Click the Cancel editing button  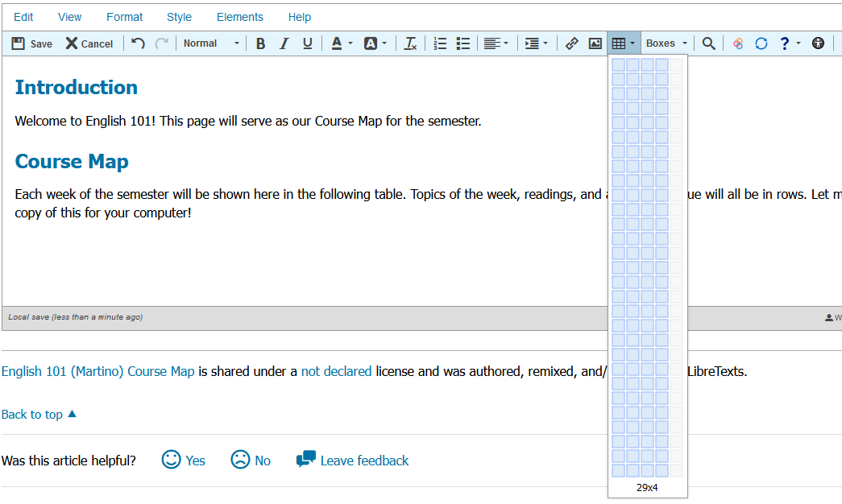coord(89,43)
